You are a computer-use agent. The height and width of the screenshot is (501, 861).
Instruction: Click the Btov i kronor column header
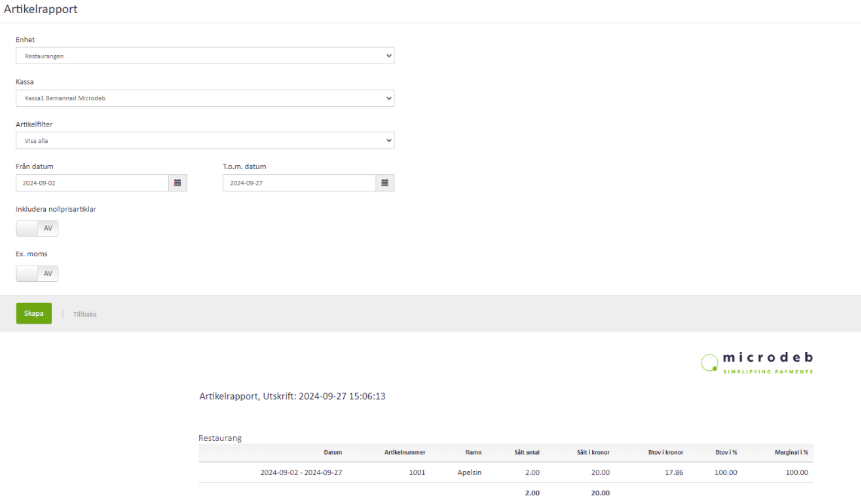coord(660,452)
